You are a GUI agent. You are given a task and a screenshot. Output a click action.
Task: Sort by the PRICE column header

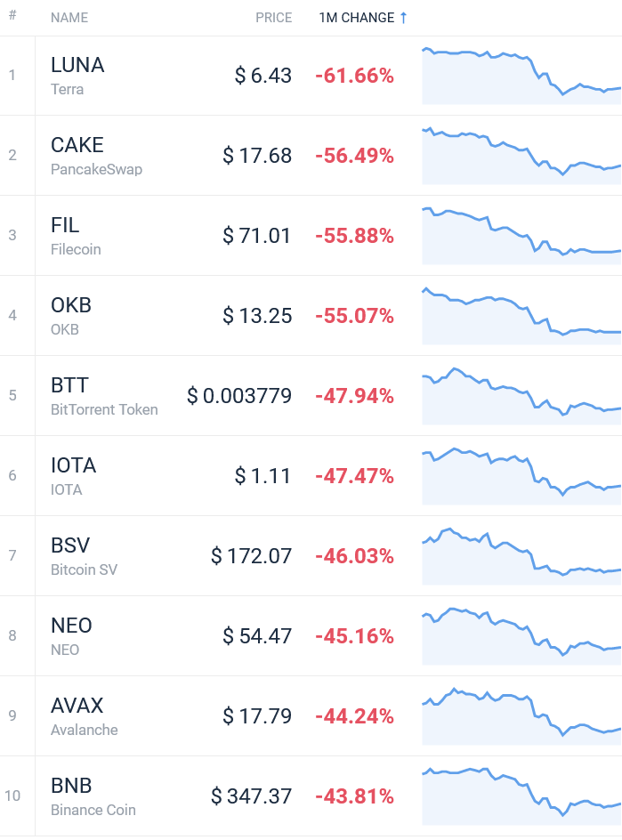pos(274,18)
